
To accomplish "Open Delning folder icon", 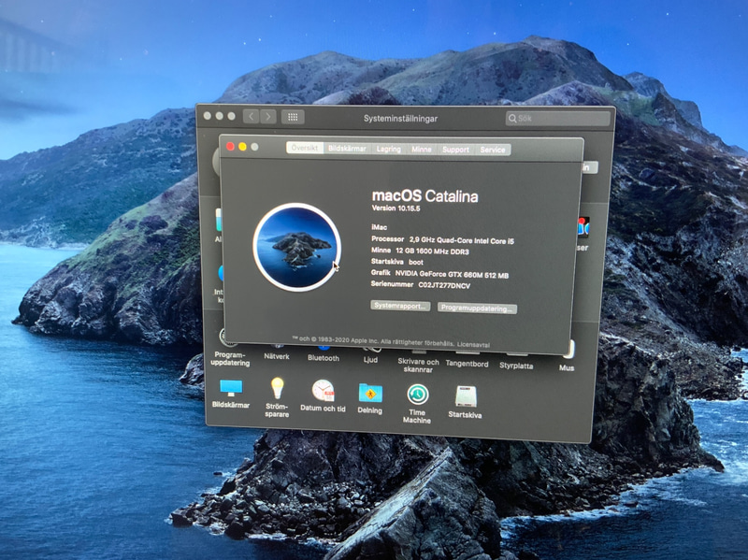I will tap(370, 394).
